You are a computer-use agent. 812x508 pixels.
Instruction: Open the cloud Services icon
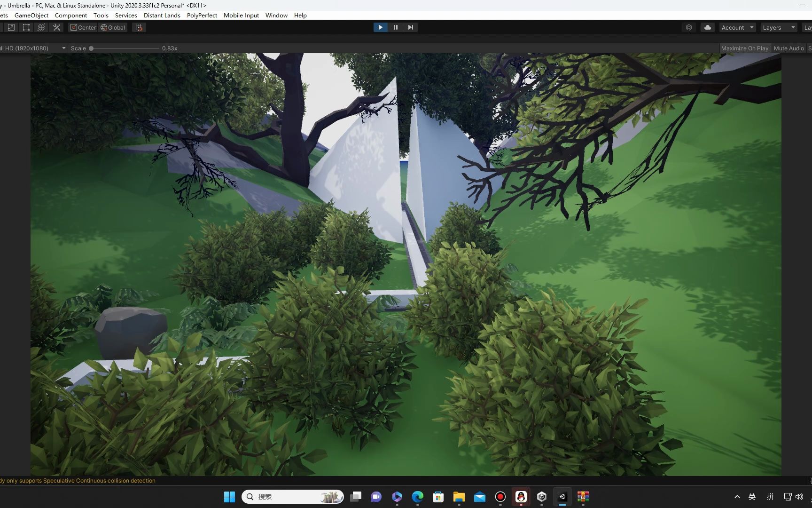(x=707, y=28)
